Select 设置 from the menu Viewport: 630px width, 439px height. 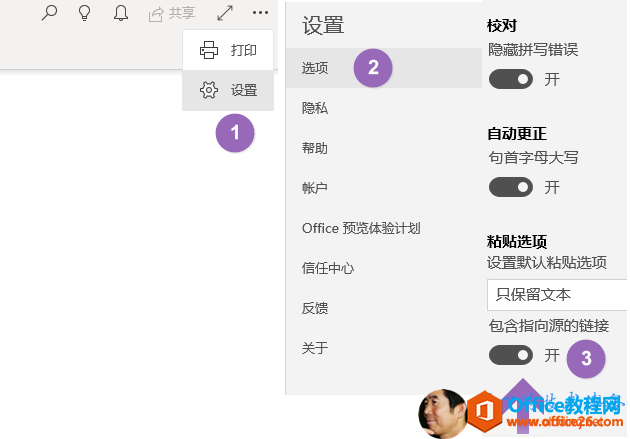pos(228,90)
